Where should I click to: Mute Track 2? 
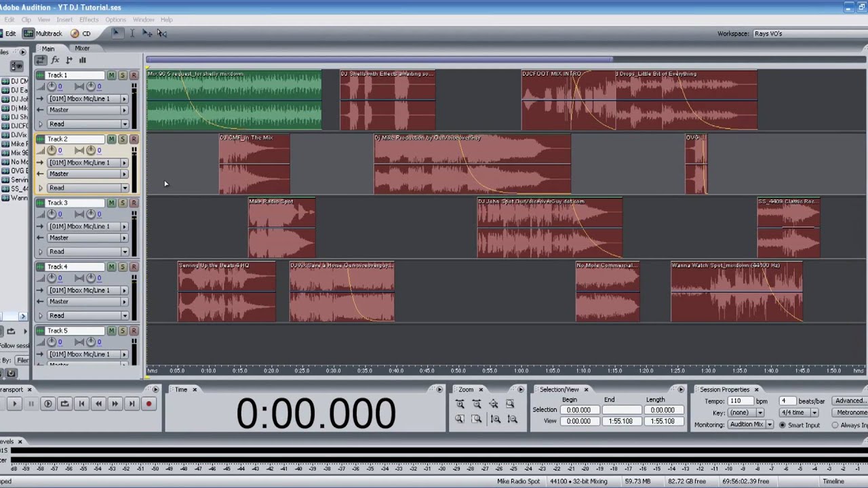pyautogui.click(x=111, y=139)
